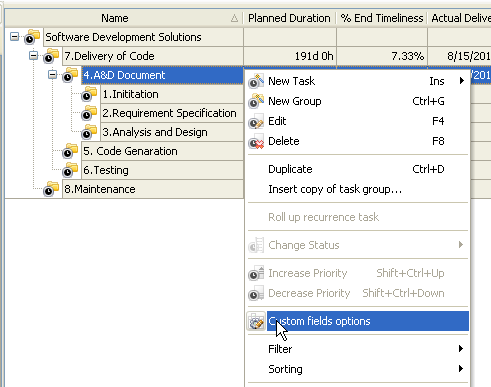The image size is (491, 387).
Task: Open the Filter submenu arrow
Action: [461, 349]
